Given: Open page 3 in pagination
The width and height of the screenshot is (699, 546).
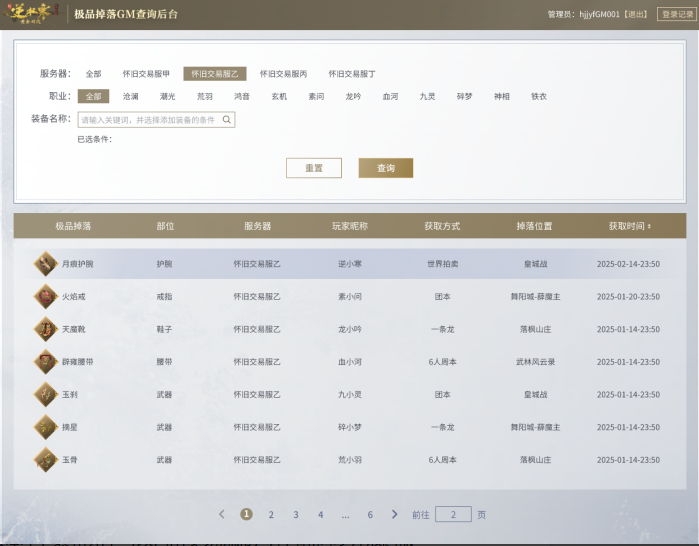Looking at the screenshot, I should click(295, 514).
